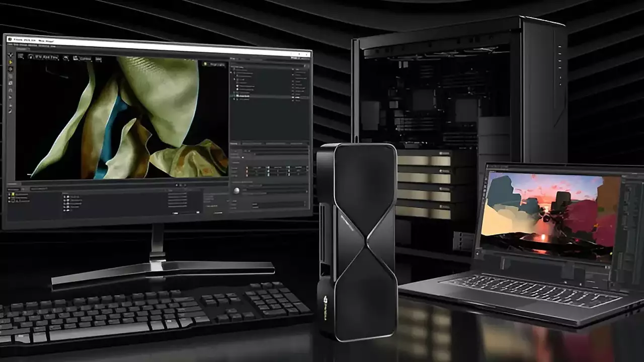Click the material preview sphere in properties panel
644x362 pixels.
(x=236, y=191)
